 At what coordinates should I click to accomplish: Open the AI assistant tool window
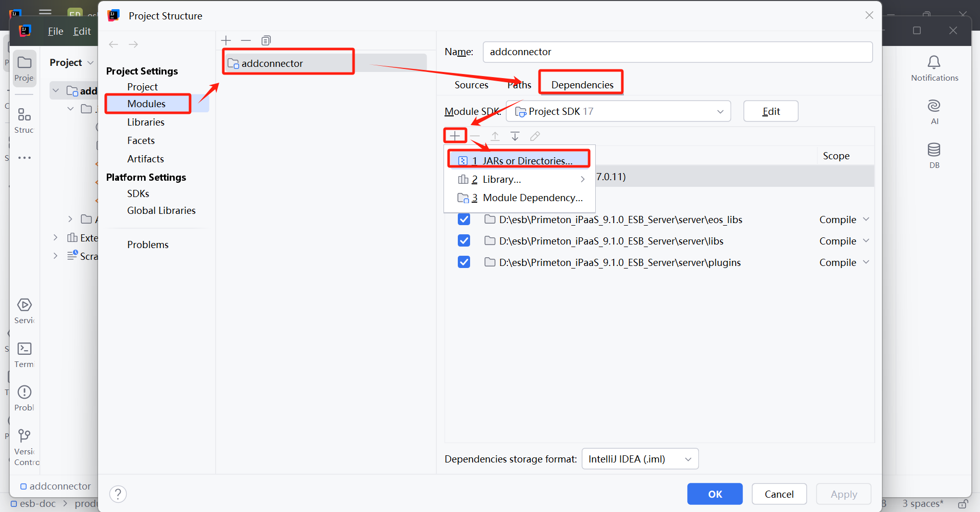(934, 112)
